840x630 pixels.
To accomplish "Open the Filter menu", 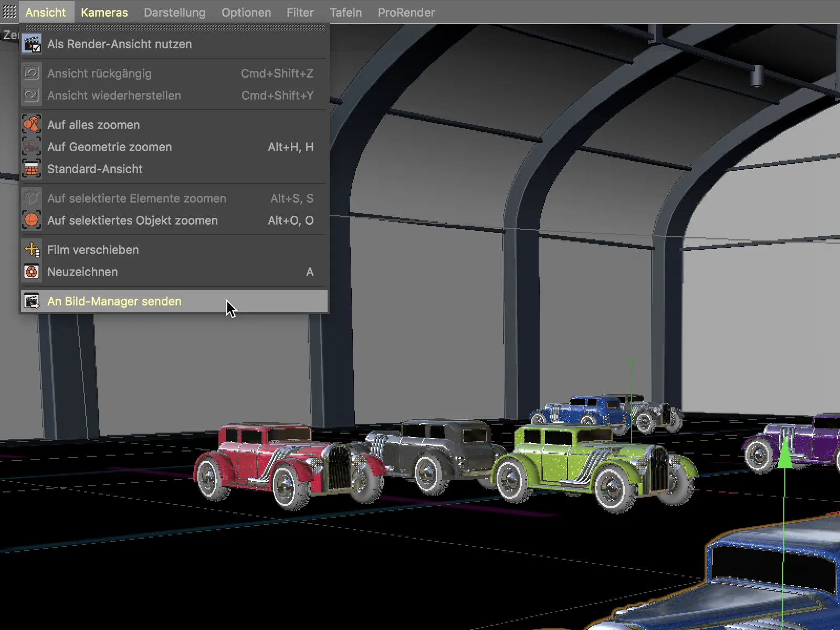I will click(x=299, y=12).
